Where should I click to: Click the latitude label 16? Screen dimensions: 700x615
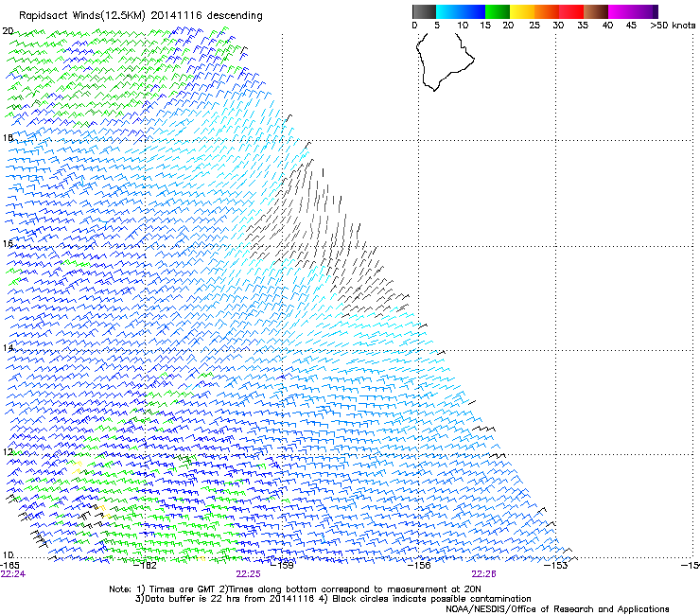coord(8,243)
